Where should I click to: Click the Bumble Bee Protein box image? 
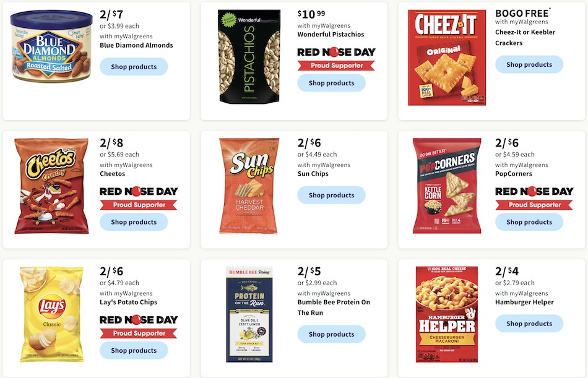tap(249, 314)
